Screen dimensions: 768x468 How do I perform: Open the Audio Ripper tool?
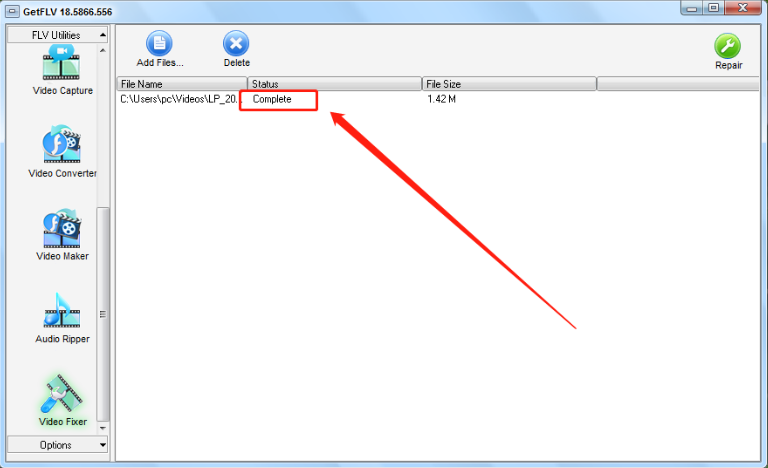62,318
